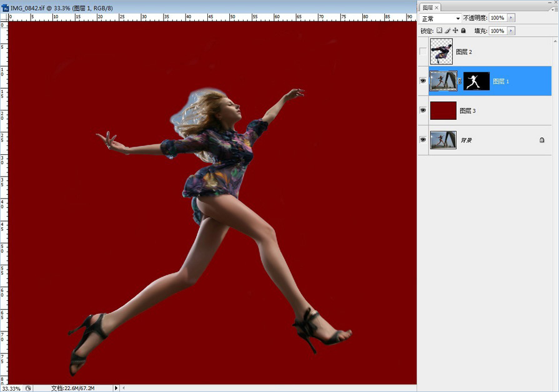
Task: Click the lock all padlock icon
Action: click(463, 31)
